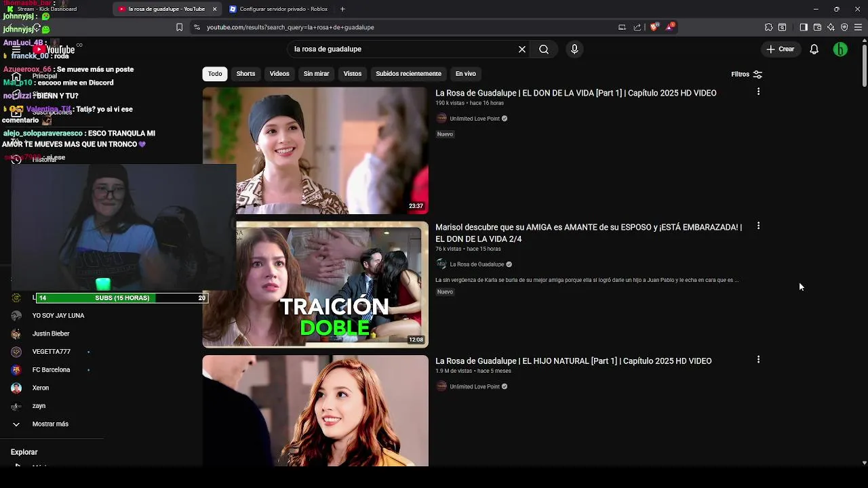Select the Videos filter chip
868x488 pixels.
[x=279, y=74]
